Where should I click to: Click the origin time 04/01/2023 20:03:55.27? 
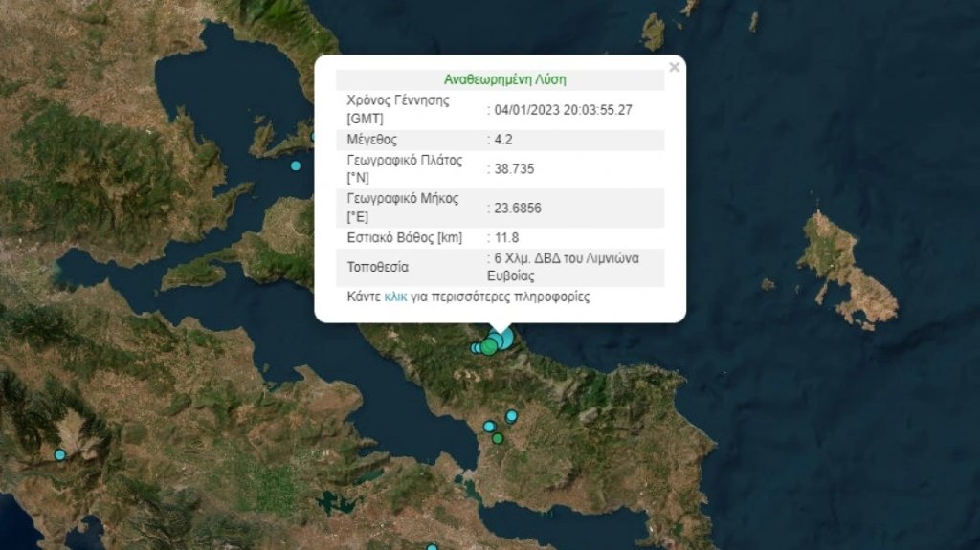563,110
